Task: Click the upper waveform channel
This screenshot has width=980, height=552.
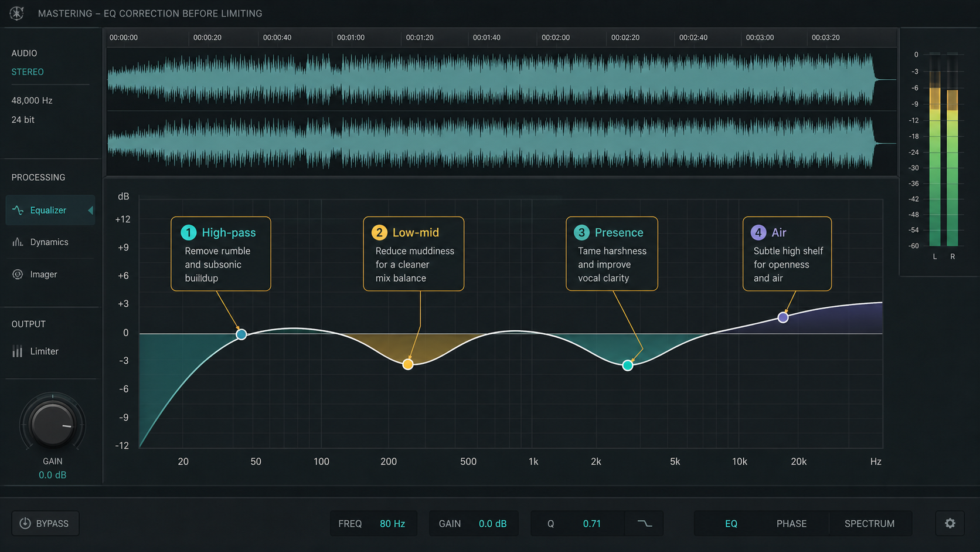Action: tap(501, 79)
